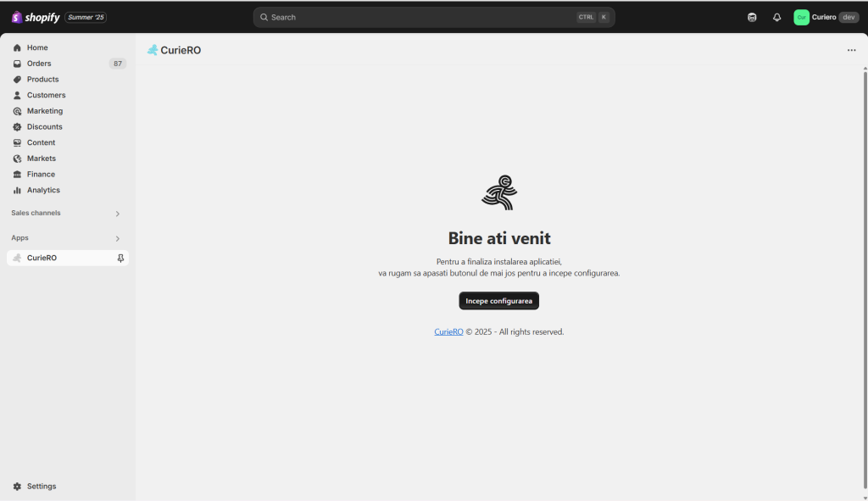Open the Summer '25 edition badge
This screenshot has height=501, width=868.
coord(86,17)
